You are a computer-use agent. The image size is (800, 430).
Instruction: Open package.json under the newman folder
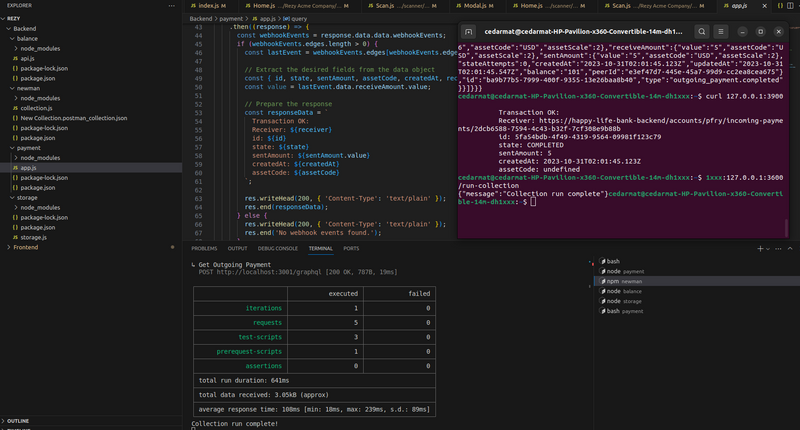pos(91,138)
